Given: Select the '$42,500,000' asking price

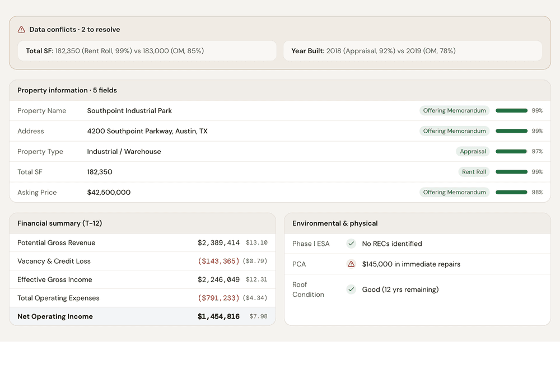Looking at the screenshot, I should click(x=109, y=192).
